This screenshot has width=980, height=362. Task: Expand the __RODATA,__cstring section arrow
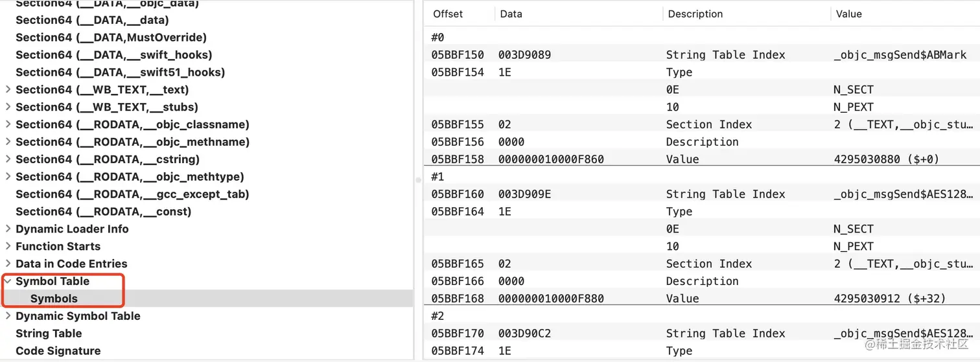coord(8,159)
